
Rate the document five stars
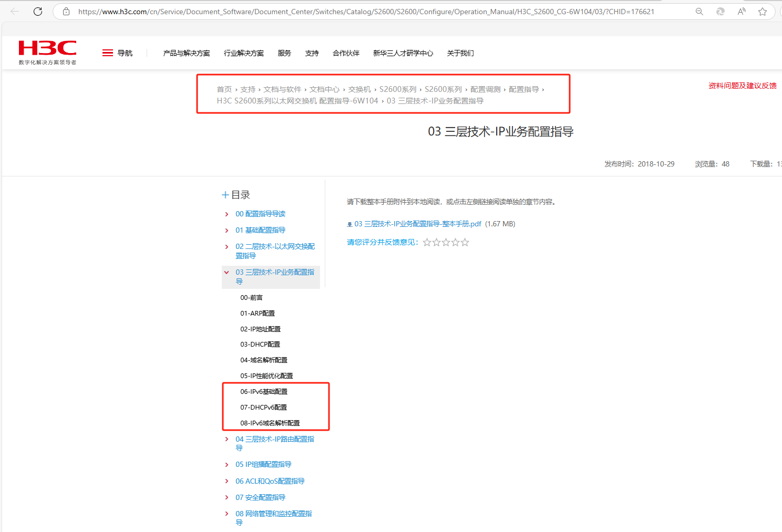[x=465, y=243]
